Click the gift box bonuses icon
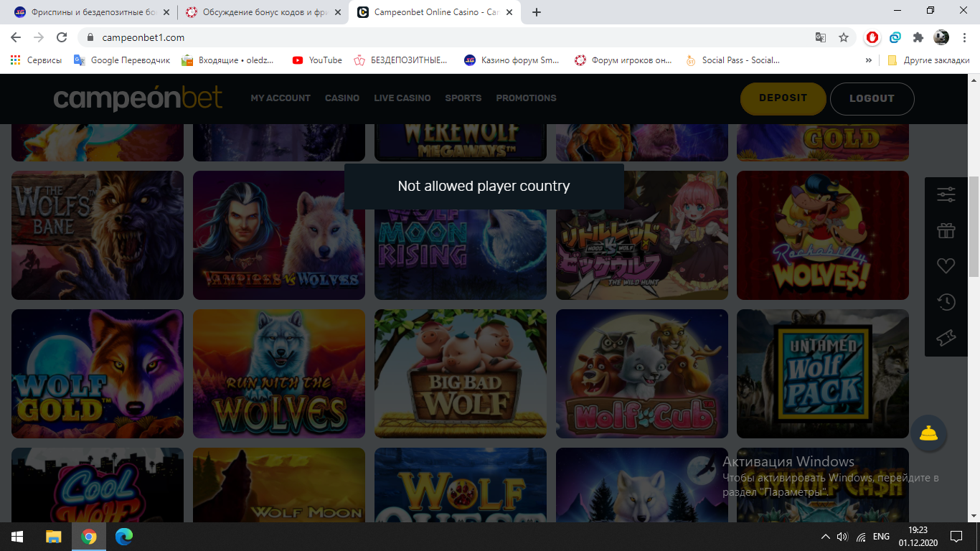This screenshot has width=980, height=551. (946, 230)
